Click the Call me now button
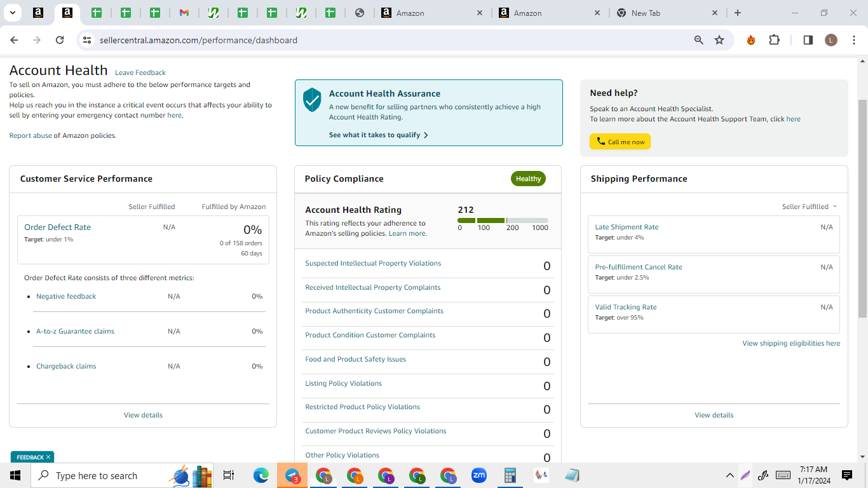The image size is (868, 488). pos(620,142)
